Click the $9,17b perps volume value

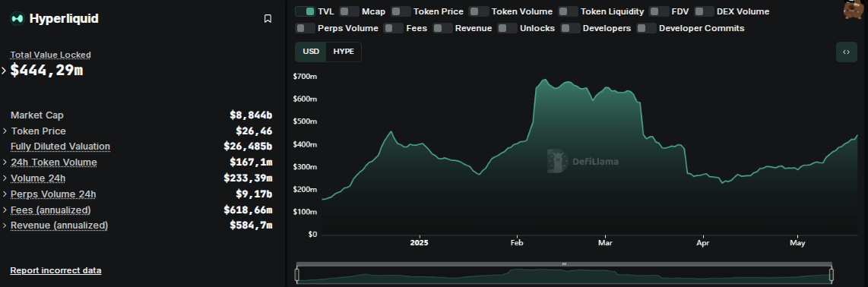[x=254, y=194]
